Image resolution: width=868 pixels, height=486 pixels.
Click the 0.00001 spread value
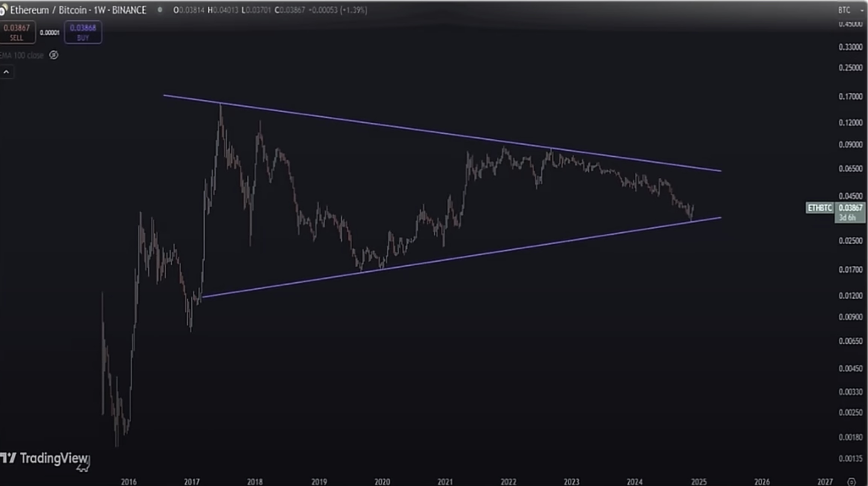tap(50, 32)
